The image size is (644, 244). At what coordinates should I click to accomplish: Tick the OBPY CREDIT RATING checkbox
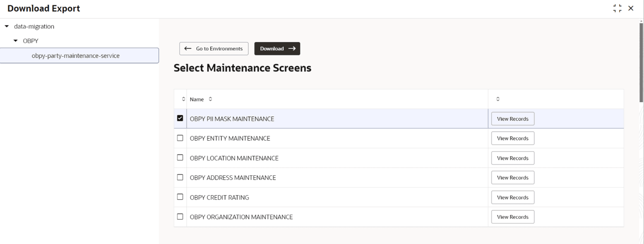tap(180, 197)
